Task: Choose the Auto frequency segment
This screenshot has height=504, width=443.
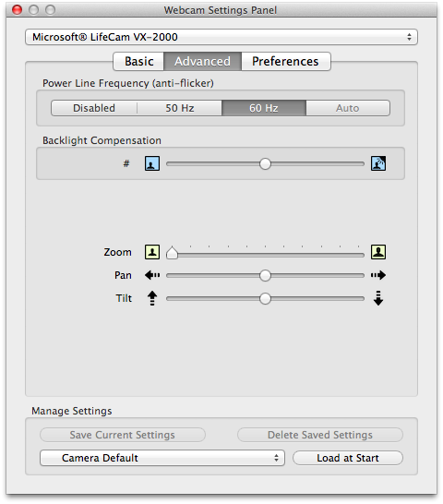Action: [x=348, y=108]
